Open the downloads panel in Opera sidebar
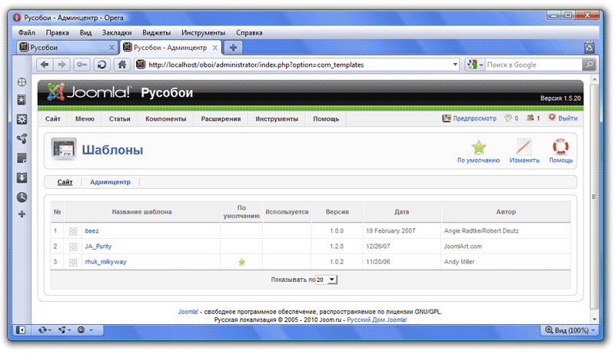This screenshot has width=615, height=364. [x=22, y=177]
